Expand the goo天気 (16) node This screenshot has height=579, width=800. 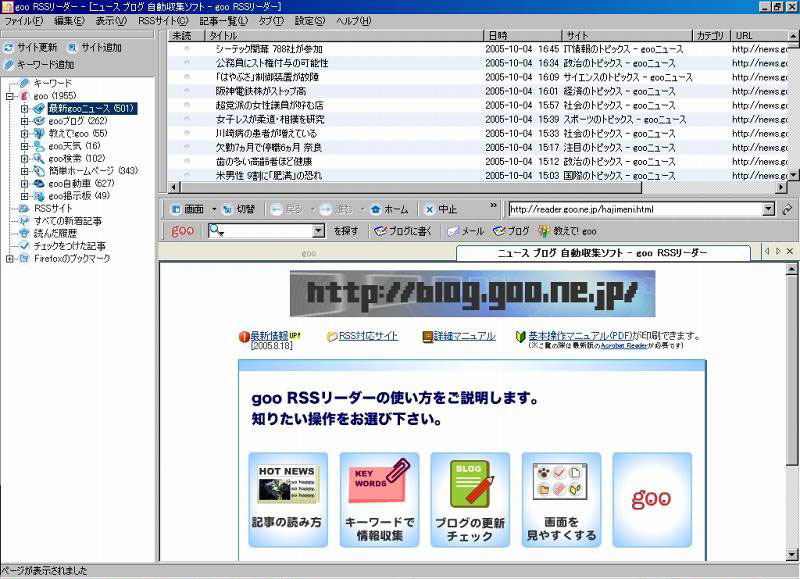click(x=24, y=146)
